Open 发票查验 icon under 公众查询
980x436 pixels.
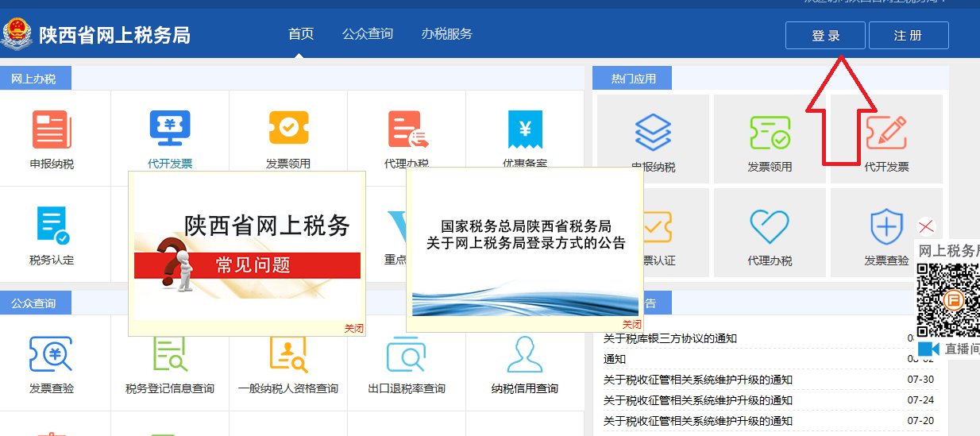pyautogui.click(x=52, y=354)
